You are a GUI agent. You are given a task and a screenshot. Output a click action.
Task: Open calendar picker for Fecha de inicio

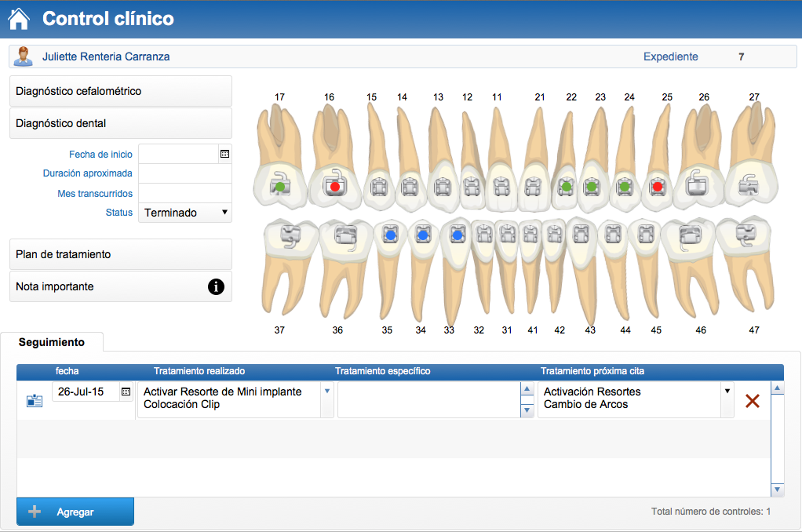coord(224,155)
